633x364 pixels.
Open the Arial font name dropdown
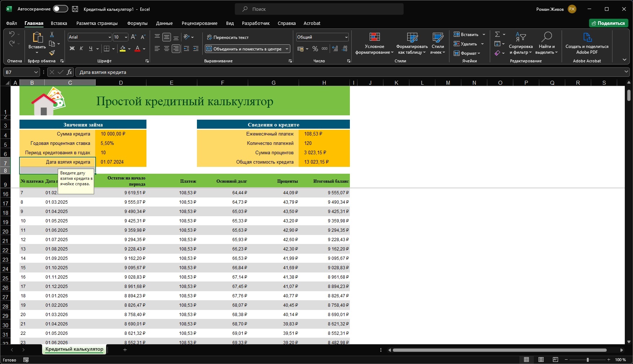(x=110, y=37)
